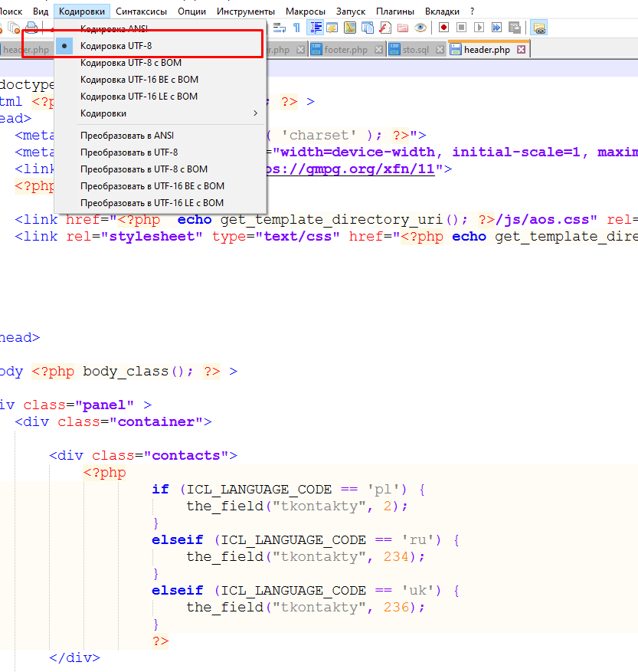Click the number 236 in the_field call
Image resolution: width=638 pixels, height=672 pixels.
point(396,608)
